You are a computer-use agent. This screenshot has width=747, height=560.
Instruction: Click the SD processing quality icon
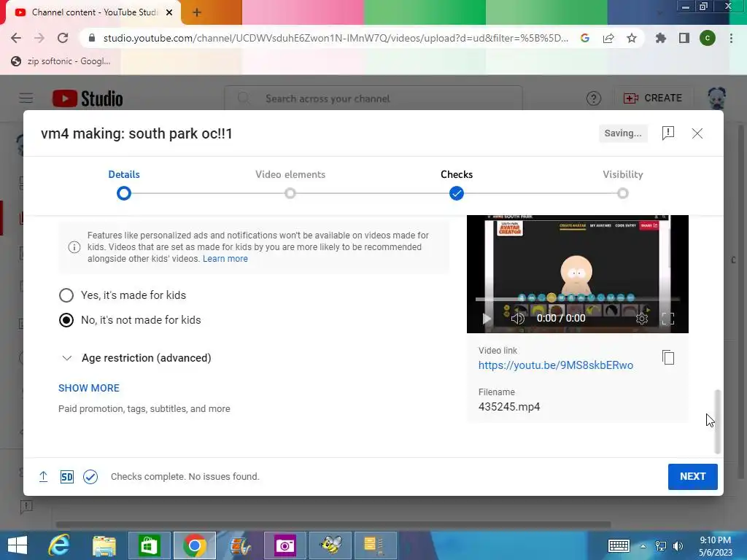click(66, 477)
